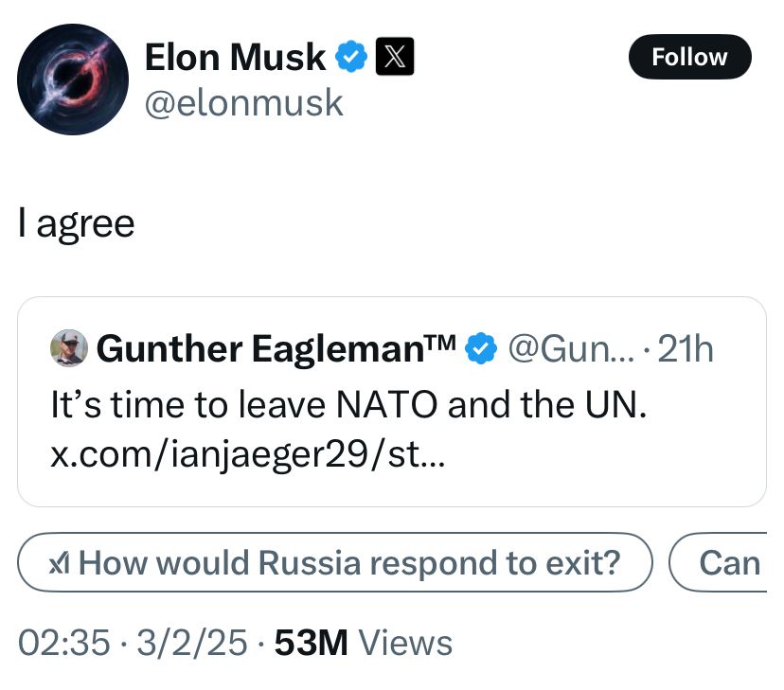Click Gunther Eagleman's verified checkmark badge
784x690 pixels.
481,348
